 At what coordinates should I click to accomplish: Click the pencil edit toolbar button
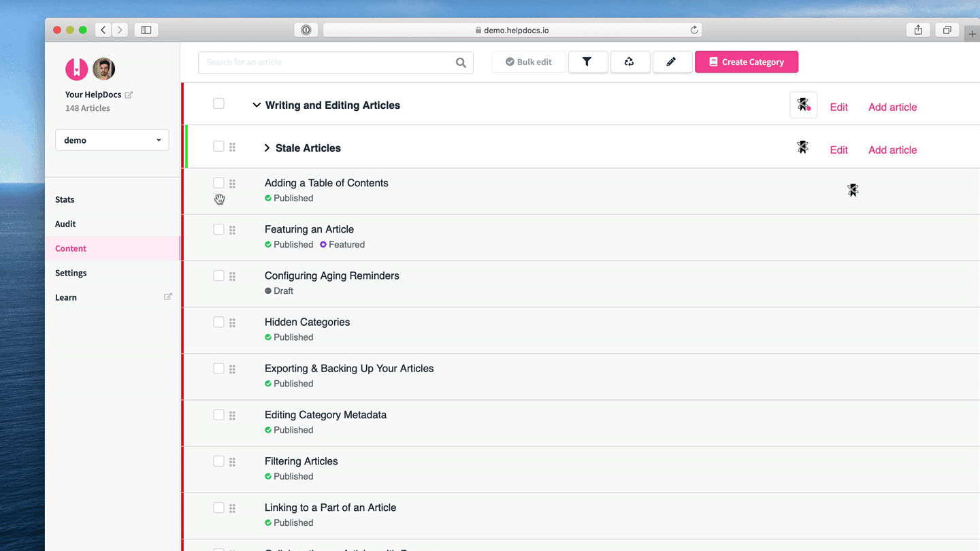pos(671,62)
